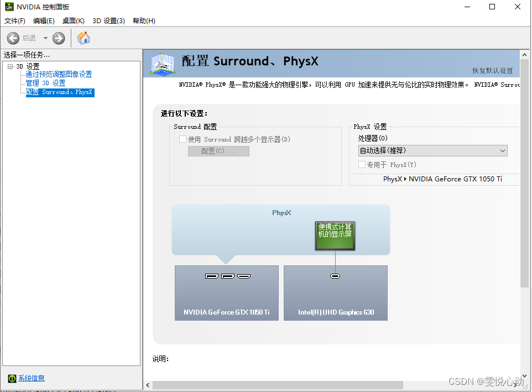Click the first GTX 1050 Ti port connector
Screen dimensions: 532x392
(212, 276)
